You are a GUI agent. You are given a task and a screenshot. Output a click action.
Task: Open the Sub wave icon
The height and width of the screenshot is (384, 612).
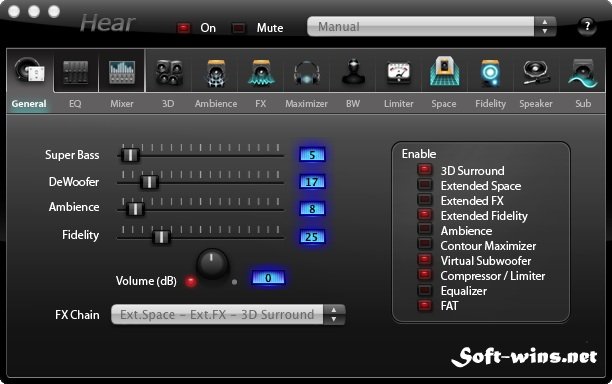(x=583, y=73)
